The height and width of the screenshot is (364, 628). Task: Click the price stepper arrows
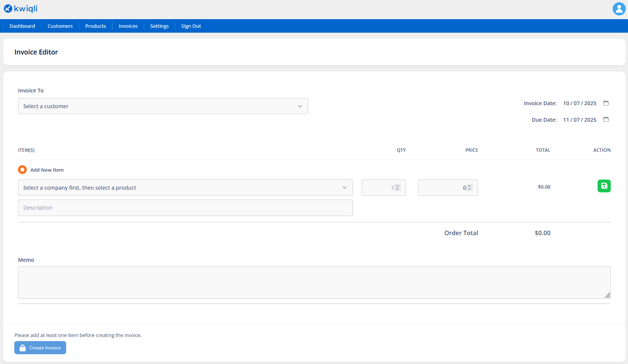pyautogui.click(x=469, y=187)
